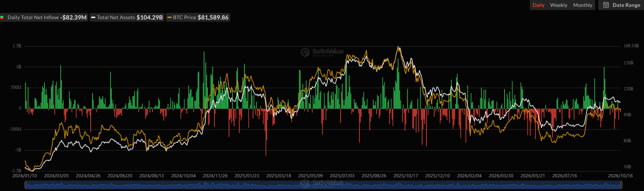Toggle BTC Price legend series
Viewport: 644px width, 191px height.
click(198, 17)
